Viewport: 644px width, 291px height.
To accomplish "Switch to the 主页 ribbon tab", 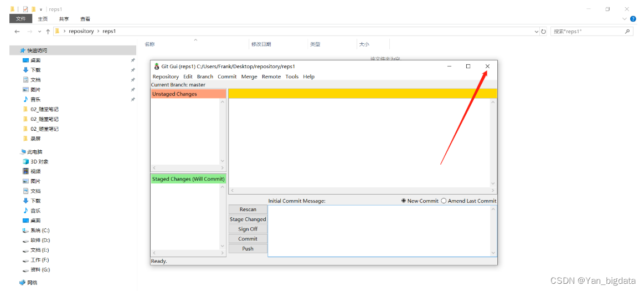I will pos(43,19).
